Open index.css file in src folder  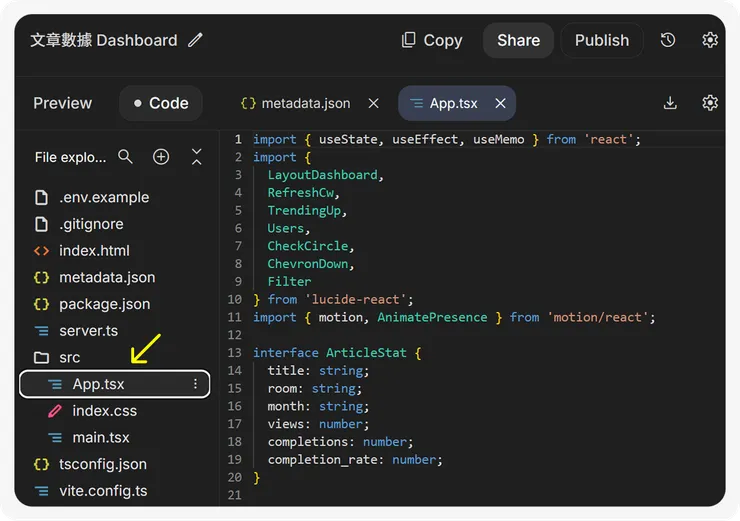coord(104,411)
